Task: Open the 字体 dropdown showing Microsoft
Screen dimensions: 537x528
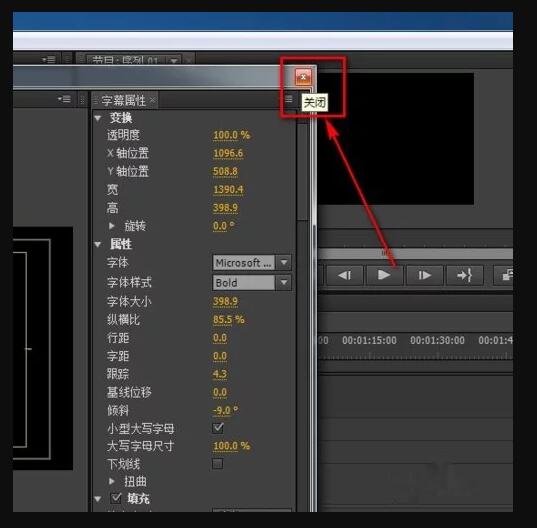Action: pos(252,263)
